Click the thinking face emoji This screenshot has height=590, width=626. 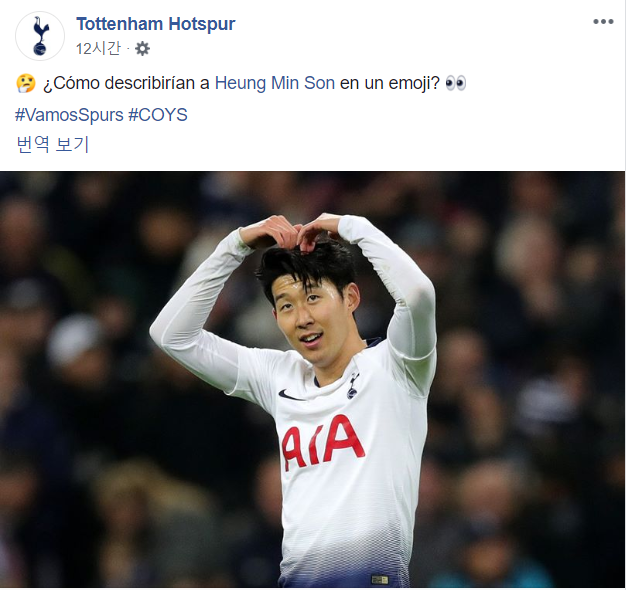tap(26, 83)
